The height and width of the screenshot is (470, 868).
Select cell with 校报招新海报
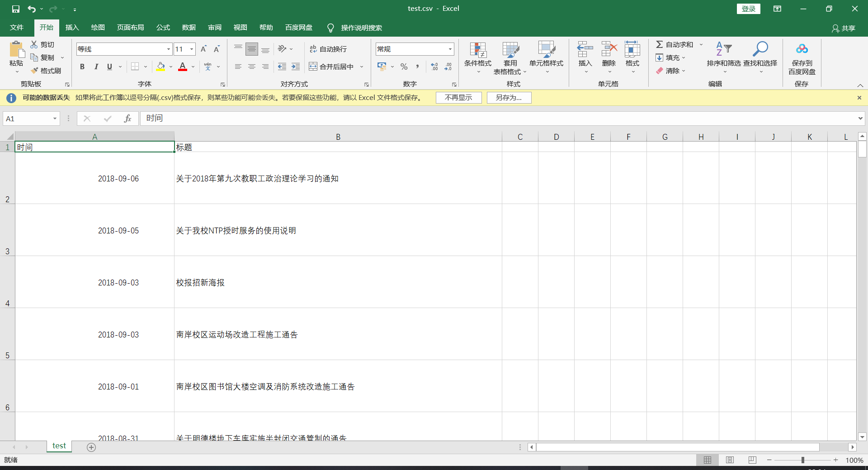pyautogui.click(x=338, y=282)
